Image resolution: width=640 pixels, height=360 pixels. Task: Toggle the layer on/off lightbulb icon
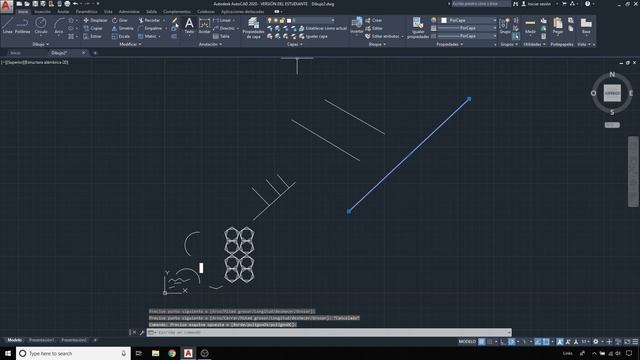pos(269,20)
